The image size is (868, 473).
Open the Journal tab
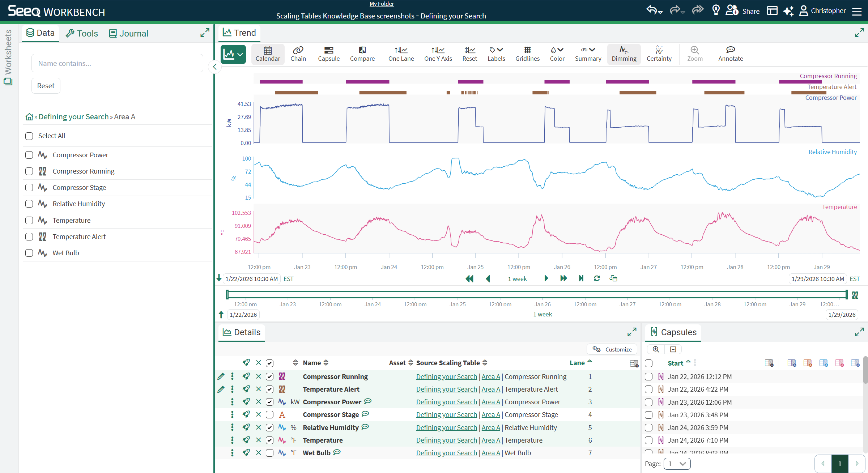[x=128, y=33]
